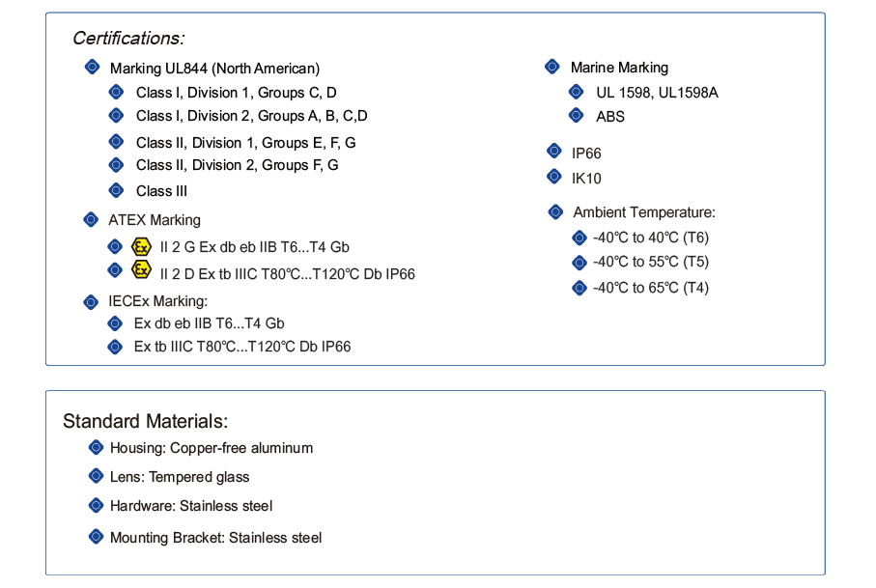Click IECEx line Ex db eb IIB T6...T4 Gb
The width and height of the screenshot is (876, 588).
(x=209, y=323)
